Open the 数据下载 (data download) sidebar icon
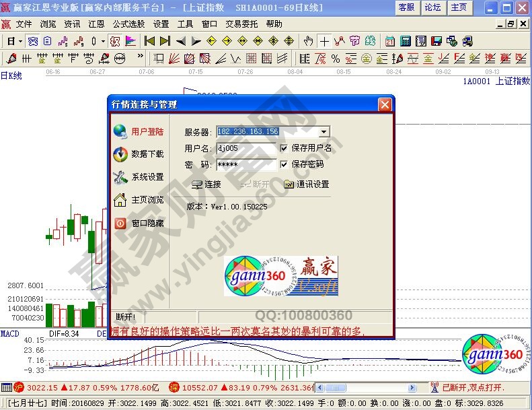This screenshot has width=532, height=410. 120,154
